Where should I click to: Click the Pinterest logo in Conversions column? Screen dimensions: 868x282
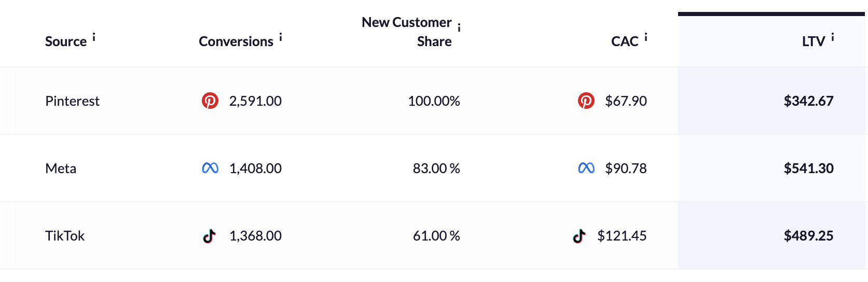click(x=210, y=101)
